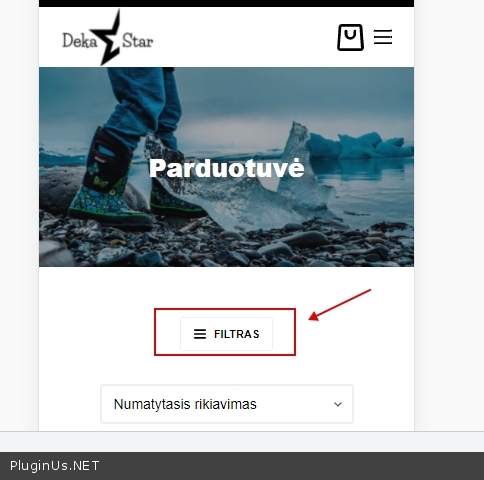The width and height of the screenshot is (484, 480).
Task: Click the FILTRAS button label
Action: (237, 334)
